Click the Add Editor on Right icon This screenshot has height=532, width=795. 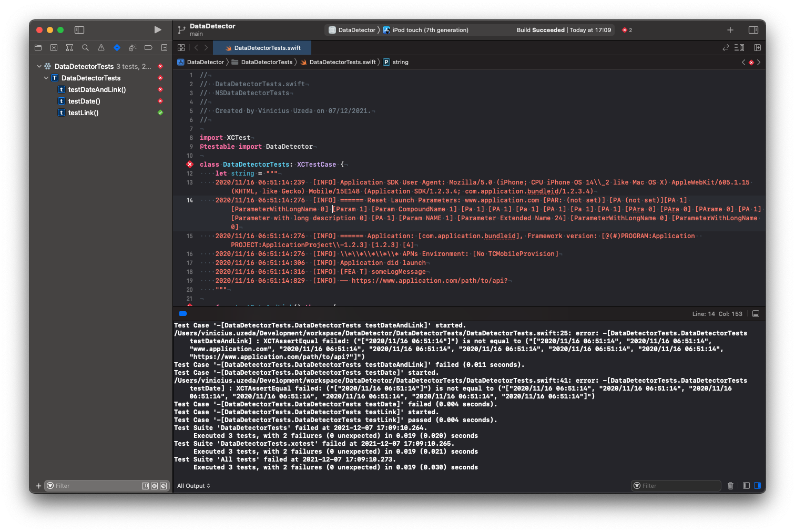757,48
